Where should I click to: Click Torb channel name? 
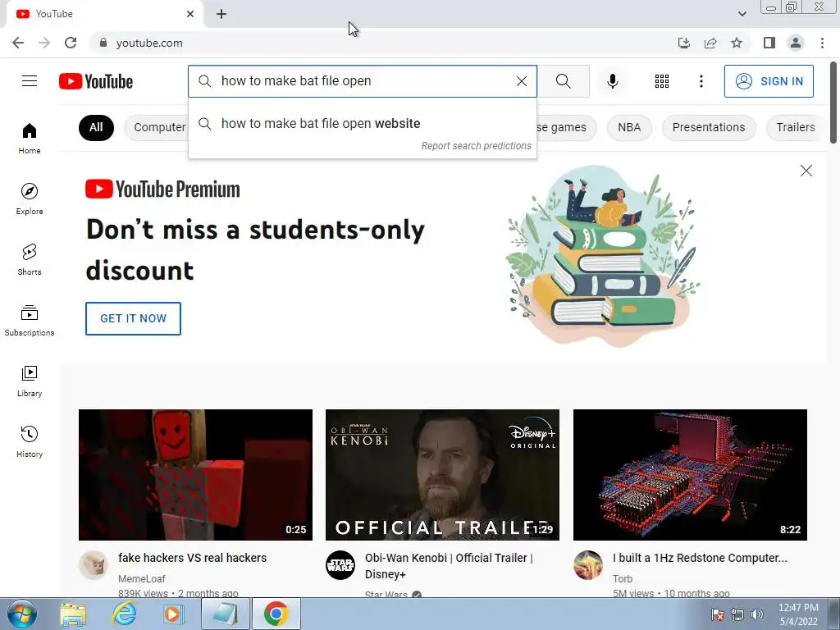(x=623, y=578)
